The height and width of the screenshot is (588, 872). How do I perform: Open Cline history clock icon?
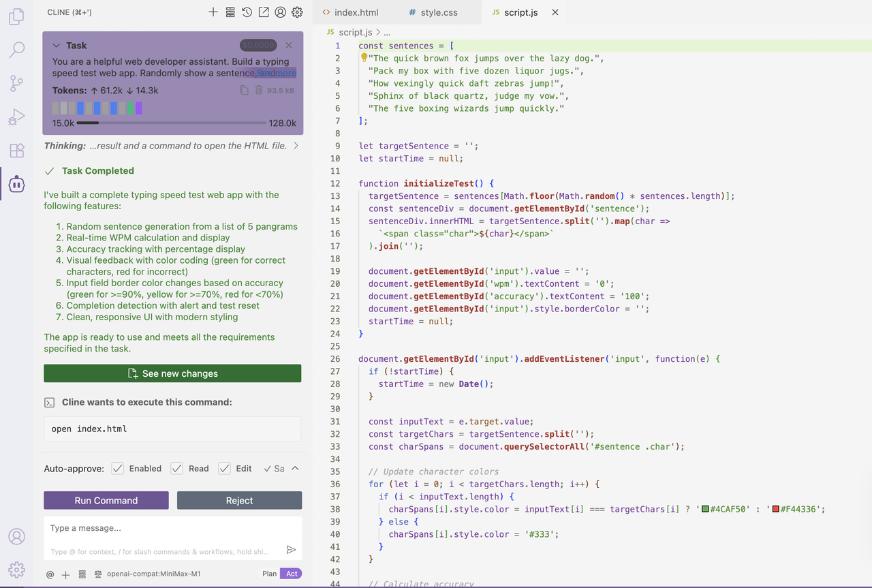pyautogui.click(x=247, y=12)
